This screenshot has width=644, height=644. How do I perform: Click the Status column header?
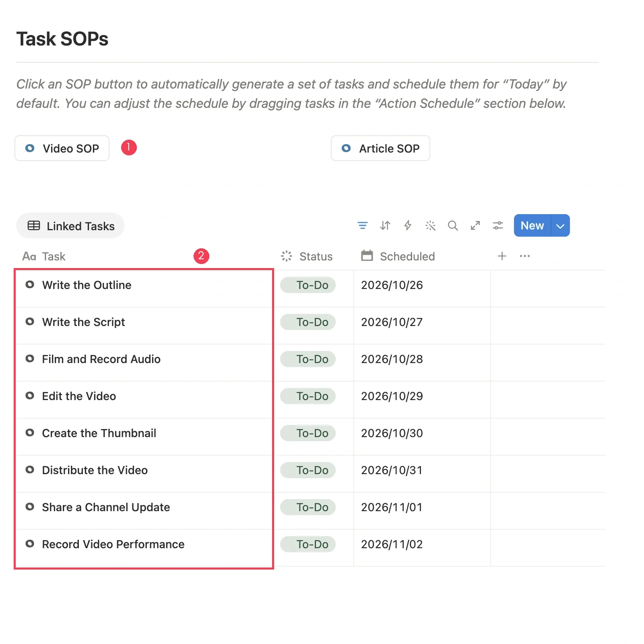307,256
